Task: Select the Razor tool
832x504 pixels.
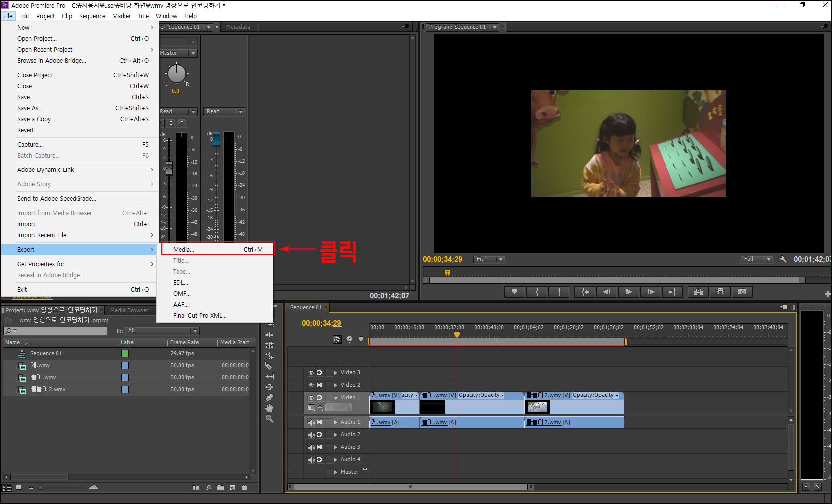Action: (269, 366)
